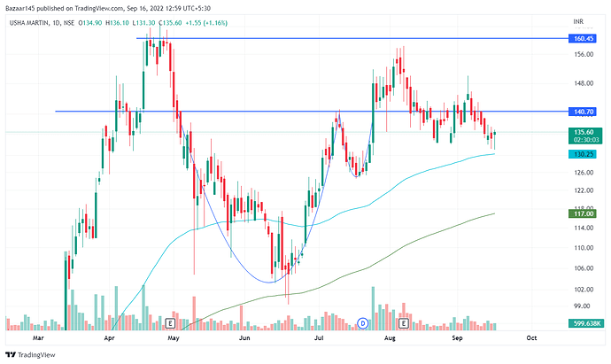
Task: Click the 106.00 value on price axis
Action: (582, 268)
